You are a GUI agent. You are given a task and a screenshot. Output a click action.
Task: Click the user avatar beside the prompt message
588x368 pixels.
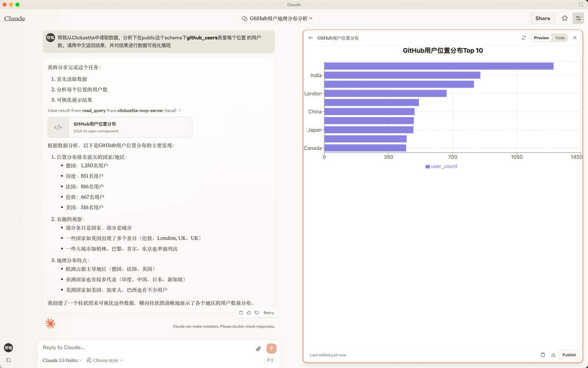(50, 38)
